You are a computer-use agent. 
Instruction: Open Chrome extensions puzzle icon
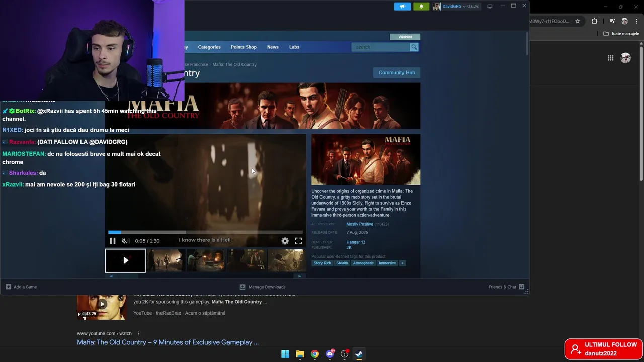coord(595,21)
